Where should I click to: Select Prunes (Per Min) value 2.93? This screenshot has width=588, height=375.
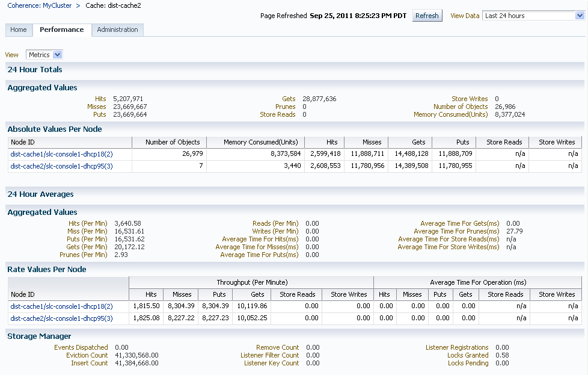coord(121,255)
